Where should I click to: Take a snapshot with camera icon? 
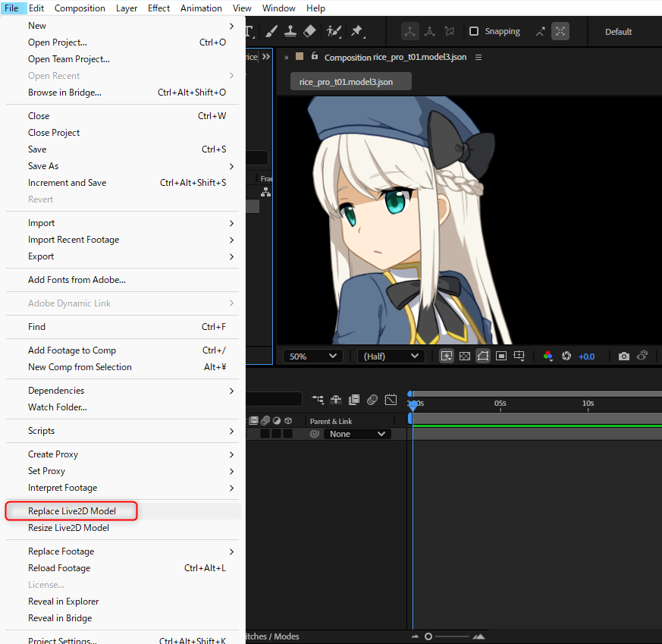click(623, 357)
